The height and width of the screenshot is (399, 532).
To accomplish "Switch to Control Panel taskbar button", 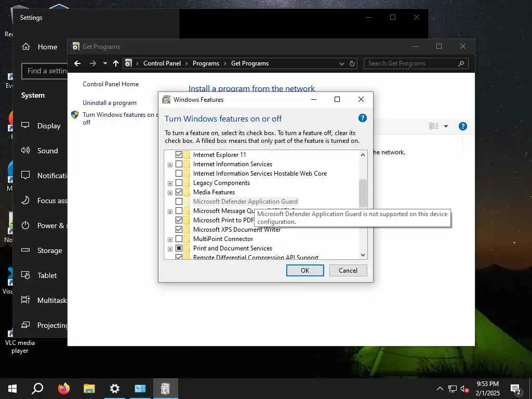I will (140, 389).
